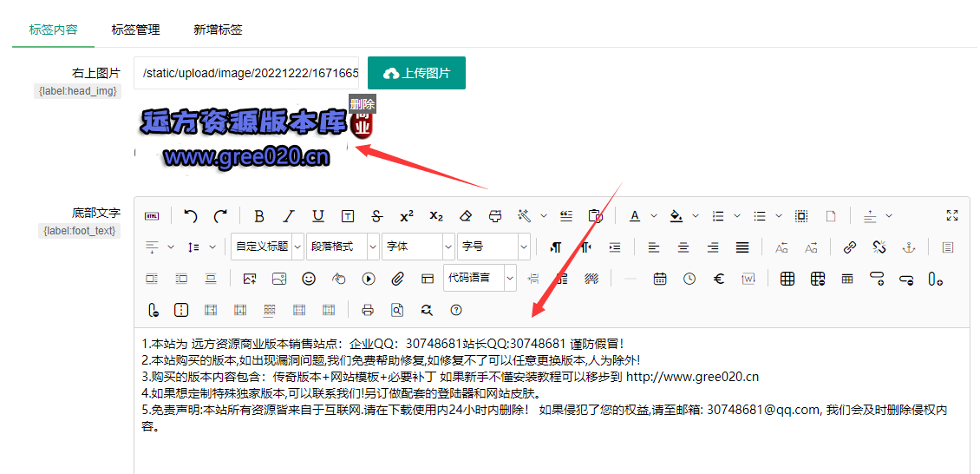The width and height of the screenshot is (980, 474).
Task: Insert a hyperlink with the link icon
Action: pos(850,247)
